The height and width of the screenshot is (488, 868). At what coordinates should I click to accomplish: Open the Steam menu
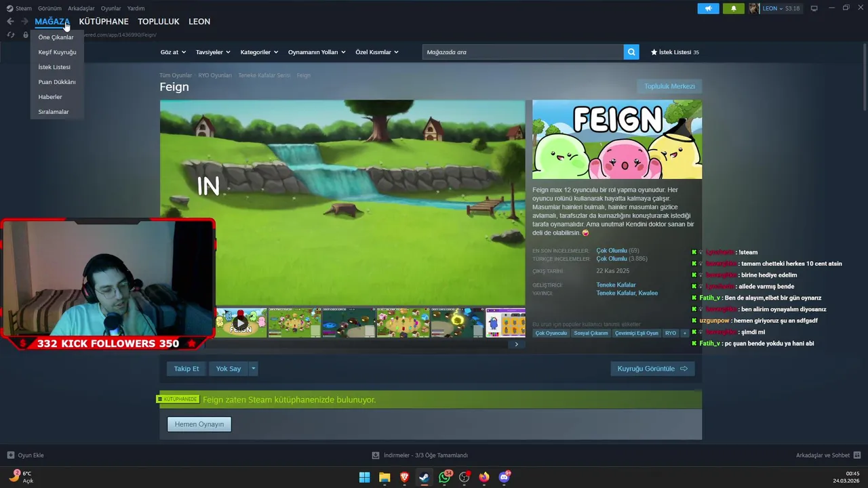19,9
